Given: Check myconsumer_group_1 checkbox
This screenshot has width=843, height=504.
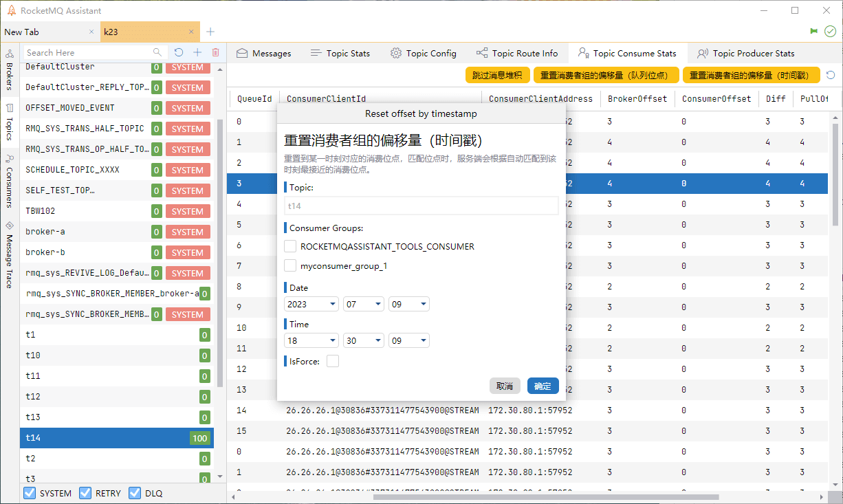Looking at the screenshot, I should (x=290, y=265).
